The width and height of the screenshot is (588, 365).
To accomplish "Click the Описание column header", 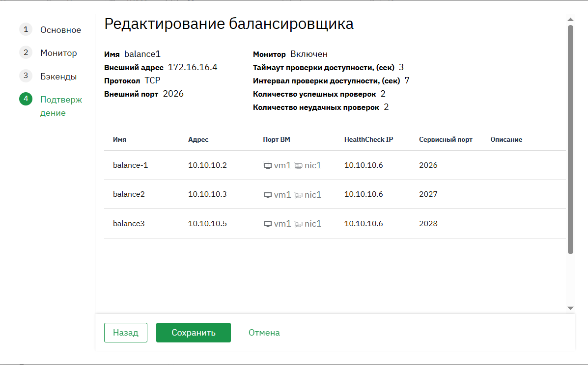I will tap(506, 140).
